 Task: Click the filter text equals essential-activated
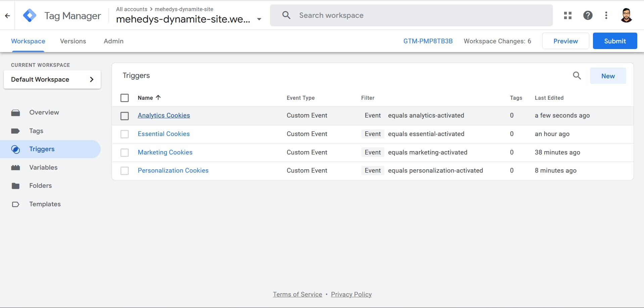(x=426, y=134)
